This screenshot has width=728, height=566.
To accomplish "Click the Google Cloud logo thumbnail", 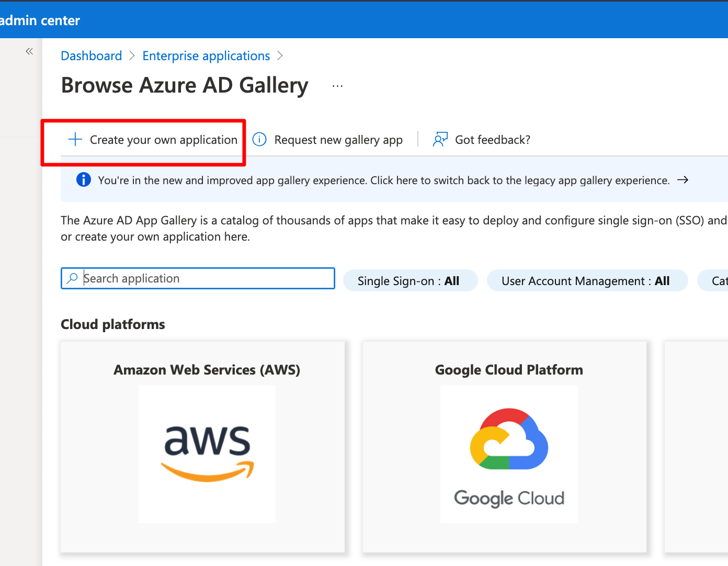I will pyautogui.click(x=509, y=454).
